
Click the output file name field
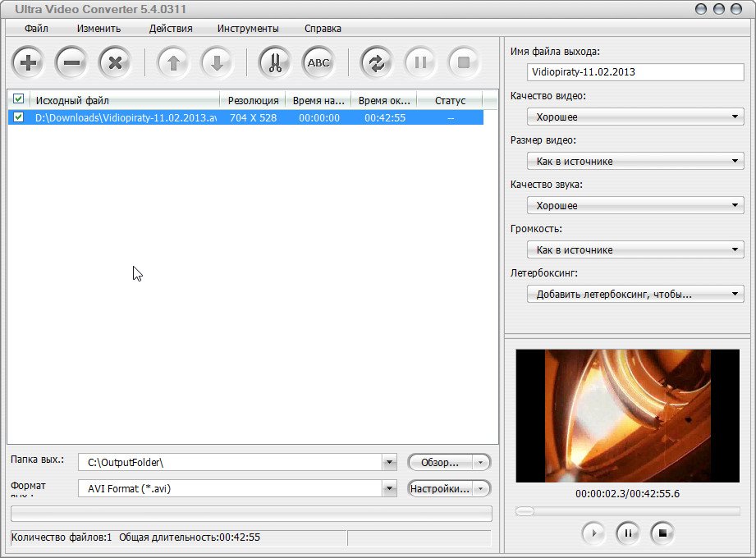(635, 72)
